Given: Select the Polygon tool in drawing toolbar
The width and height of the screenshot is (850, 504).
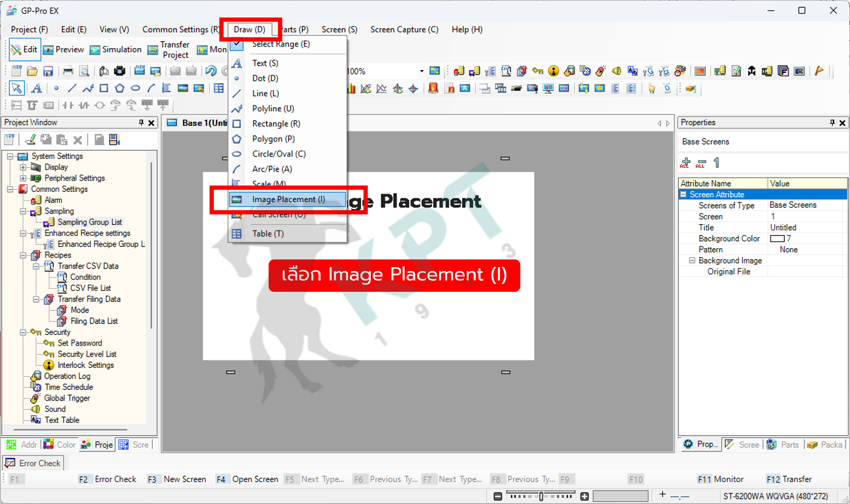Looking at the screenshot, I should (x=120, y=89).
